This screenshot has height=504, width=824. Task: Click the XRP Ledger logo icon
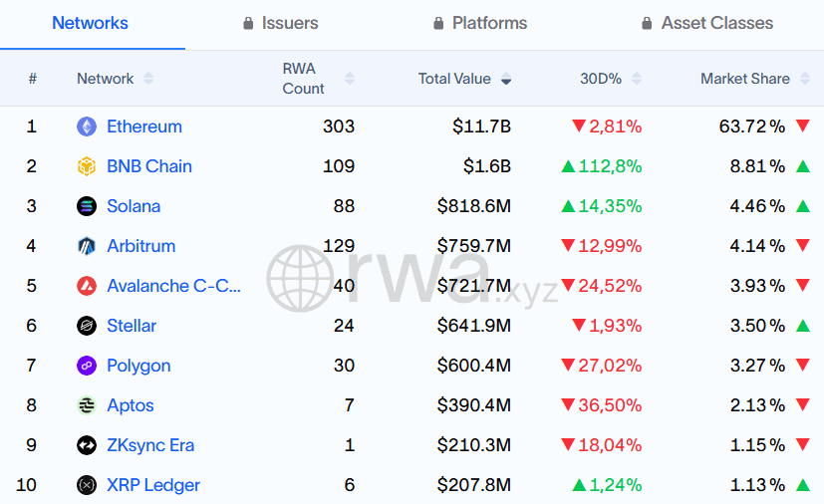87,485
